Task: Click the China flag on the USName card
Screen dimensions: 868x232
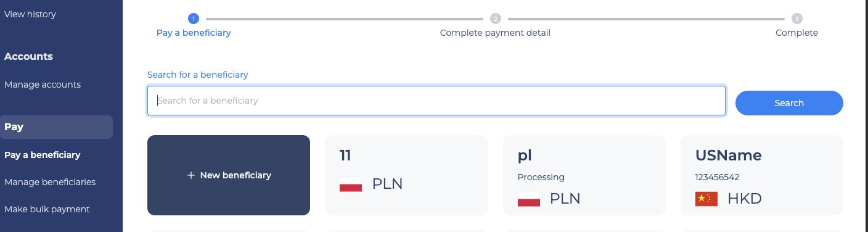Action: click(x=706, y=199)
